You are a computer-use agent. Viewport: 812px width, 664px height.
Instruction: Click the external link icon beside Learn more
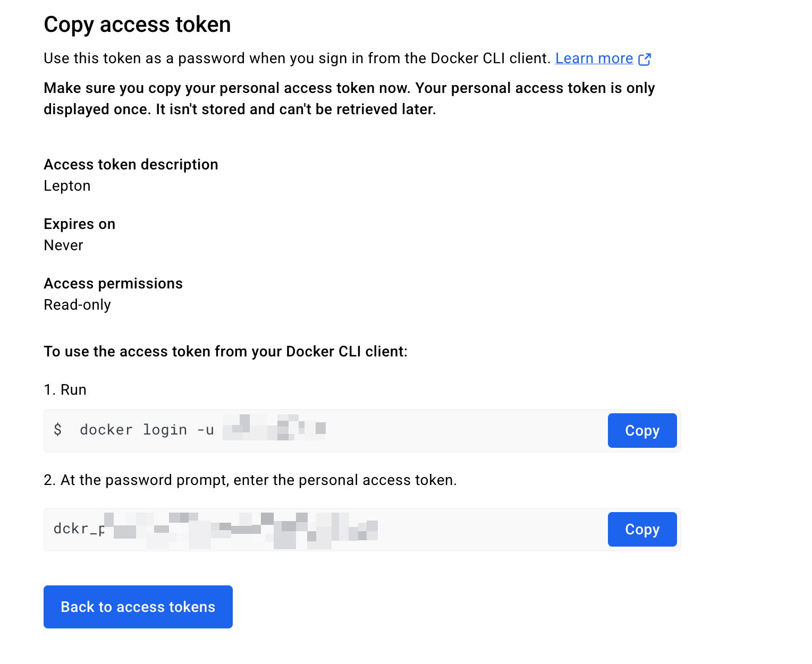tap(645, 59)
